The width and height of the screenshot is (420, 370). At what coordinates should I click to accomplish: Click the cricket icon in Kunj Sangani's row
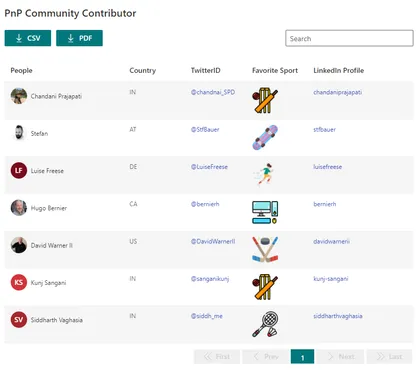click(265, 287)
